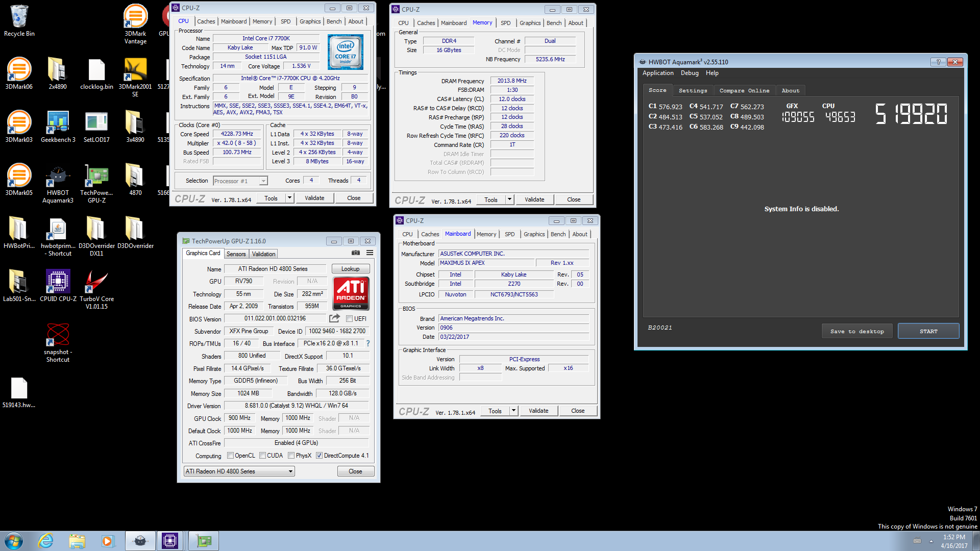
Task: Click Validate in CPU-Z Memory window
Action: (534, 199)
